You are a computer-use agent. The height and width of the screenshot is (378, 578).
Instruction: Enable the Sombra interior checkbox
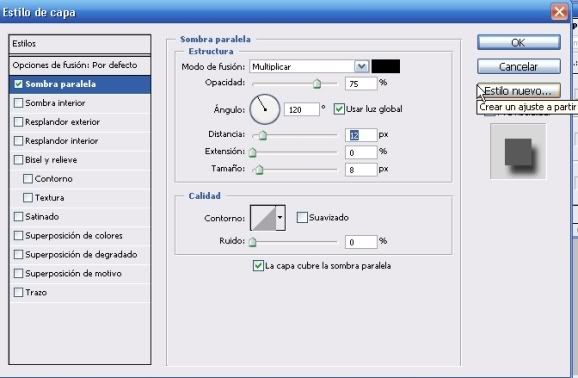click(x=18, y=103)
